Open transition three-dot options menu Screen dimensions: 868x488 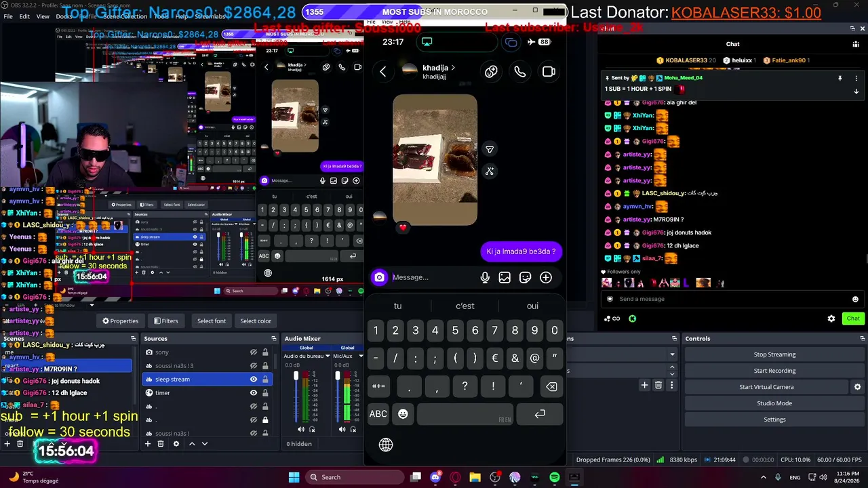672,385
